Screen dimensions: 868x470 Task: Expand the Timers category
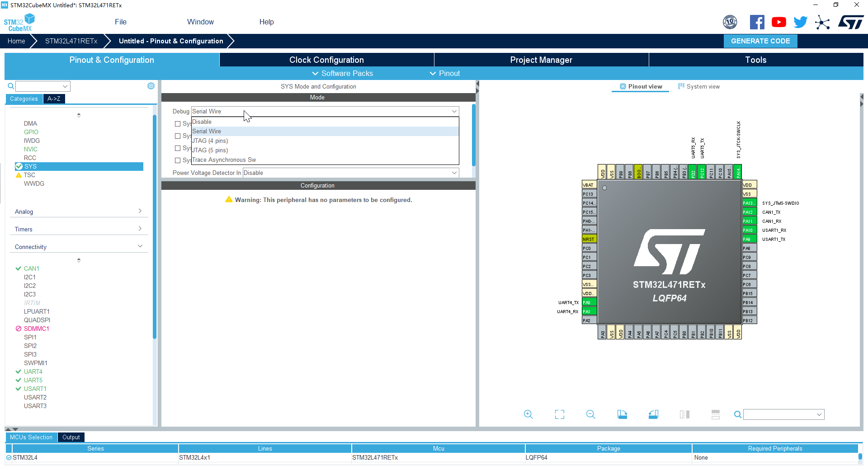pos(79,229)
